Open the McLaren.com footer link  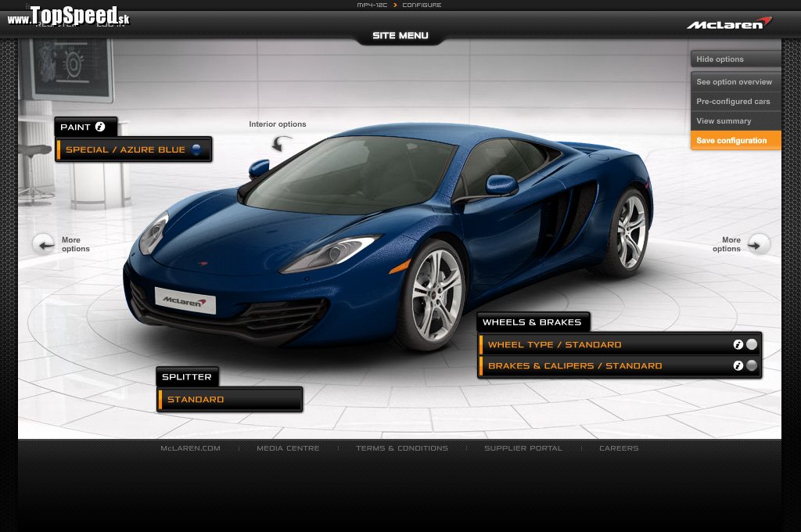(x=191, y=448)
